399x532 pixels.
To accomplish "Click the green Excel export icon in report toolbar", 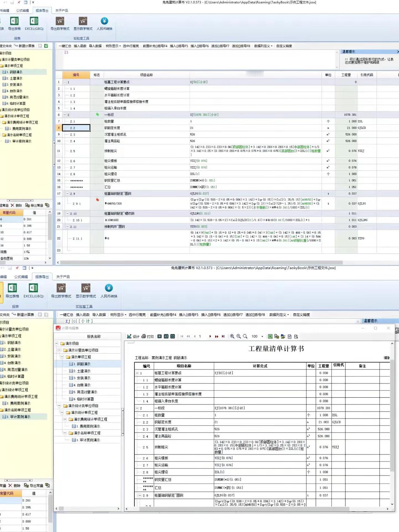I will [270, 336].
